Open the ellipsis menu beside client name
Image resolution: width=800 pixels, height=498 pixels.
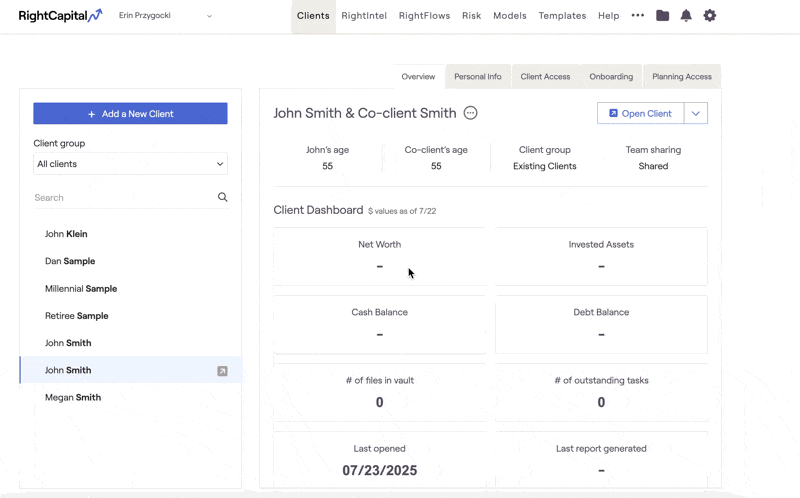(470, 113)
